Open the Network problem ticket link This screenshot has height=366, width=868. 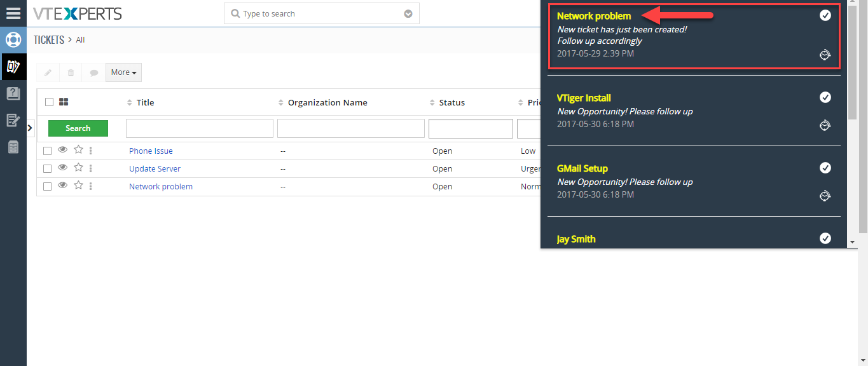click(161, 187)
